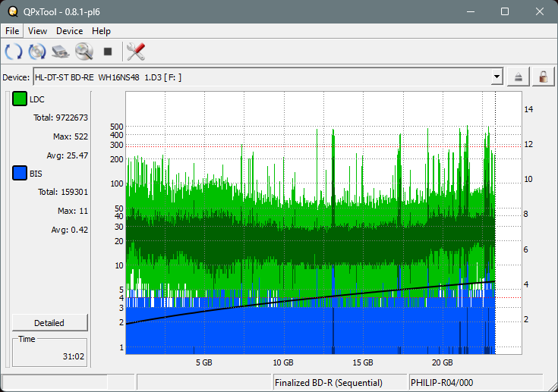Image resolution: width=558 pixels, height=392 pixels.
Task: Open the Device menu
Action: (69, 31)
